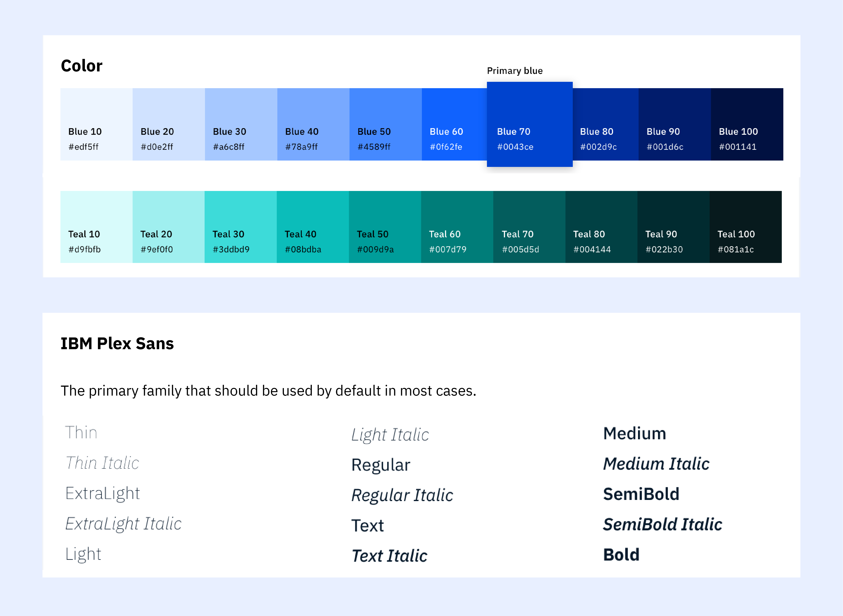Screen dimensions: 843x616
Task: Select the Blue 70 primary swatch
Action: point(529,124)
